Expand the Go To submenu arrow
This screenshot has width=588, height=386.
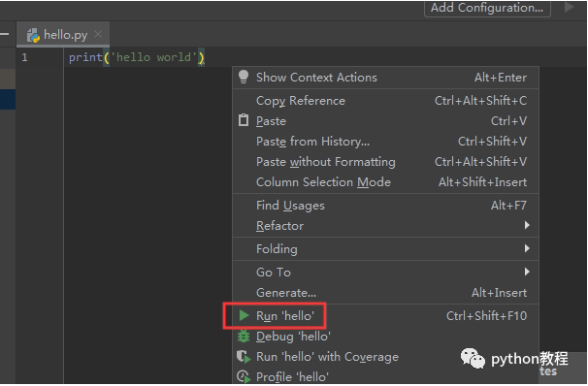pyautogui.click(x=527, y=272)
